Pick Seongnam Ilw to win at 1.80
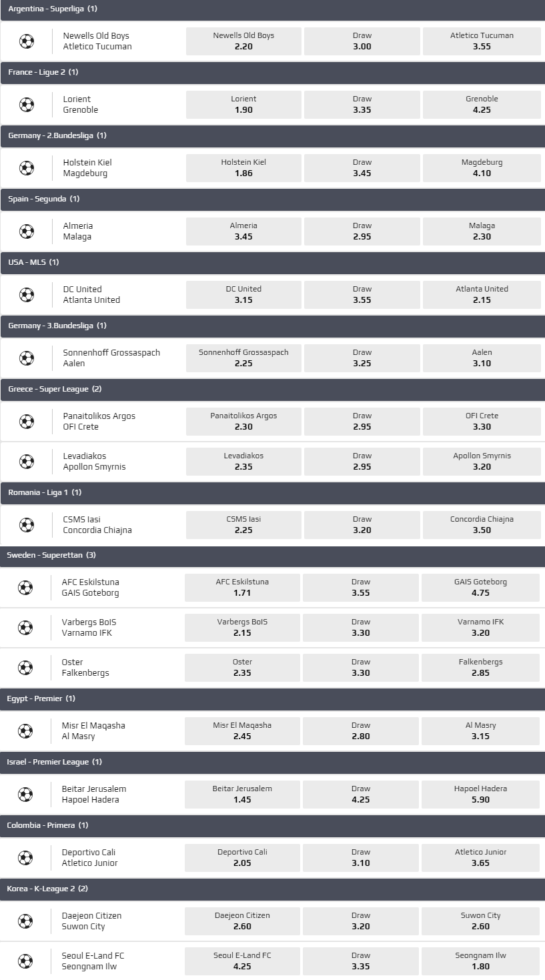The height and width of the screenshot is (980, 545). 480,961
